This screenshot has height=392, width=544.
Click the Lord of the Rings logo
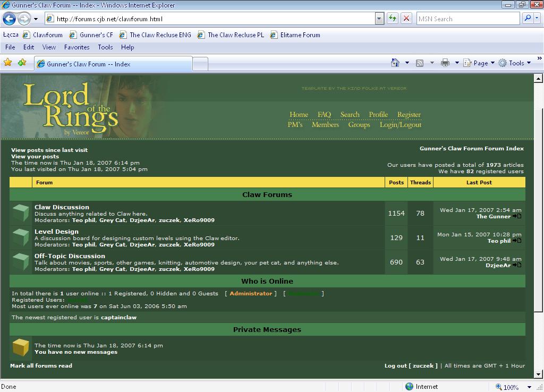click(71, 108)
